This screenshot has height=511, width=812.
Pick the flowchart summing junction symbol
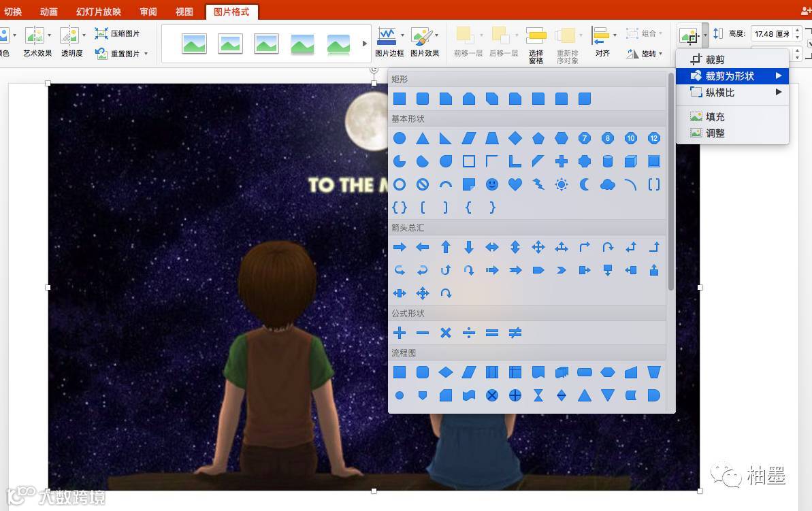coord(492,395)
